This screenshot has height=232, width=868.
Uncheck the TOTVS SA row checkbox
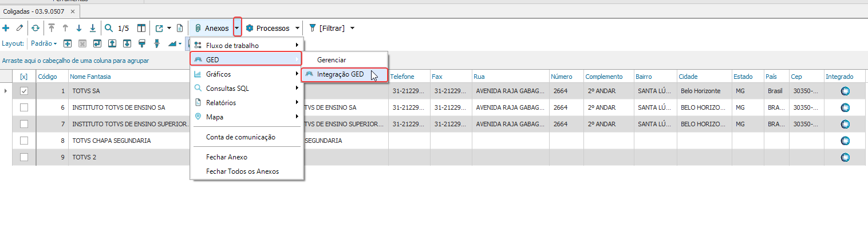(23, 91)
